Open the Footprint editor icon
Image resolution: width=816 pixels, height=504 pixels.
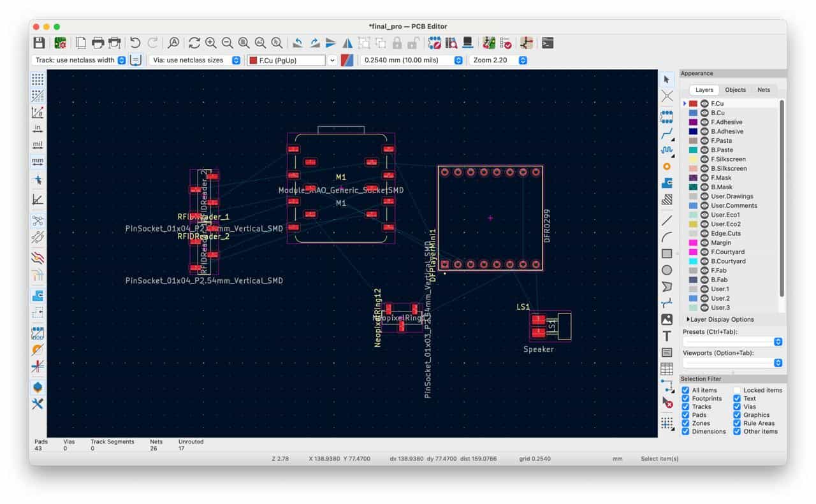coord(435,43)
